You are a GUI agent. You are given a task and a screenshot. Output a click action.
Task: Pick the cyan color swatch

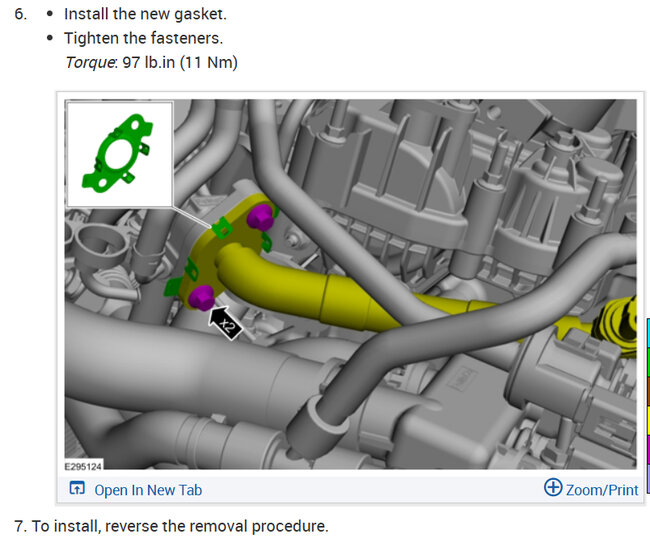click(x=648, y=333)
